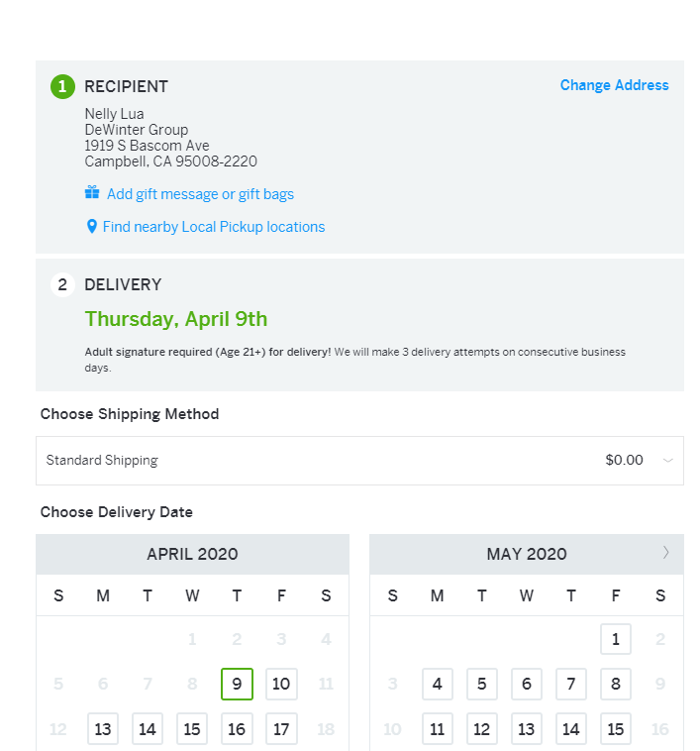Pick May 6 in the May calendar
This screenshot has height=751, width=700.
click(527, 684)
